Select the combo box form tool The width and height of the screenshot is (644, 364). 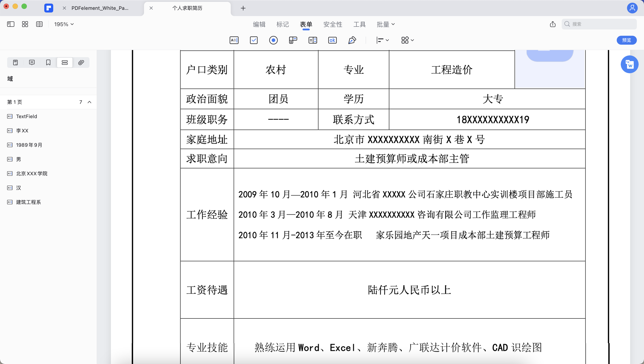pos(293,40)
